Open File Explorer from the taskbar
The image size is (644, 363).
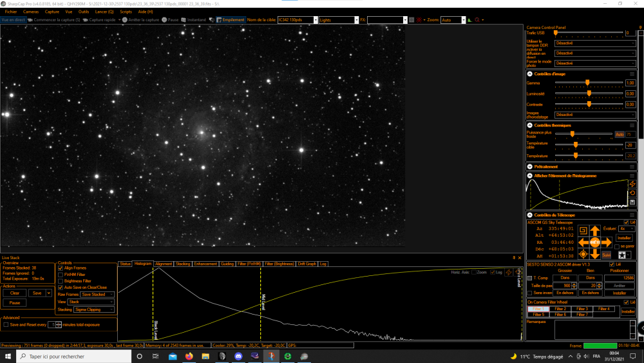[205, 357]
